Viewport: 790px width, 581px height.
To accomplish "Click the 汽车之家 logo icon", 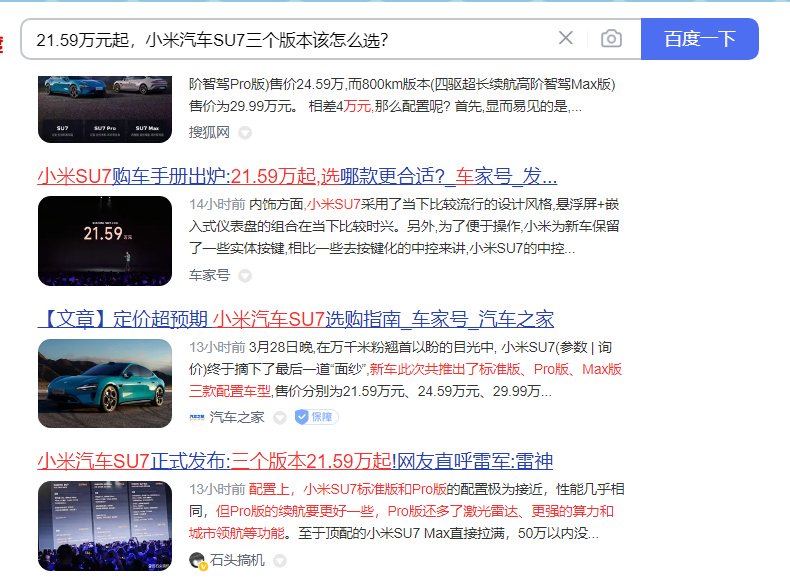I will click(x=196, y=417).
